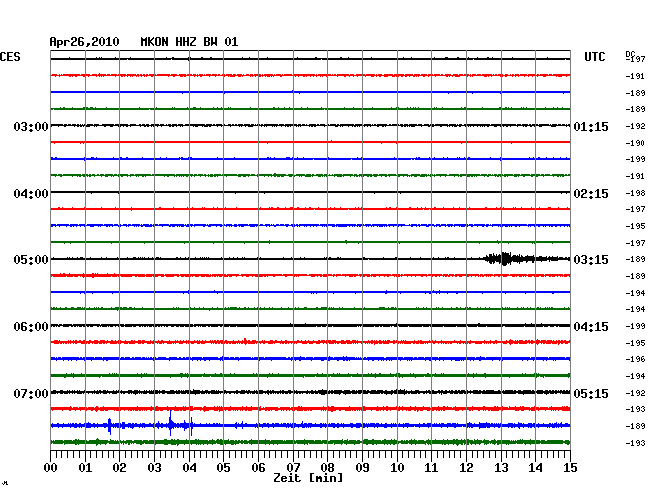Viewport: 650px width, 494px height.
Task: Pick minute 08 on the time axis
Action: tap(327, 468)
